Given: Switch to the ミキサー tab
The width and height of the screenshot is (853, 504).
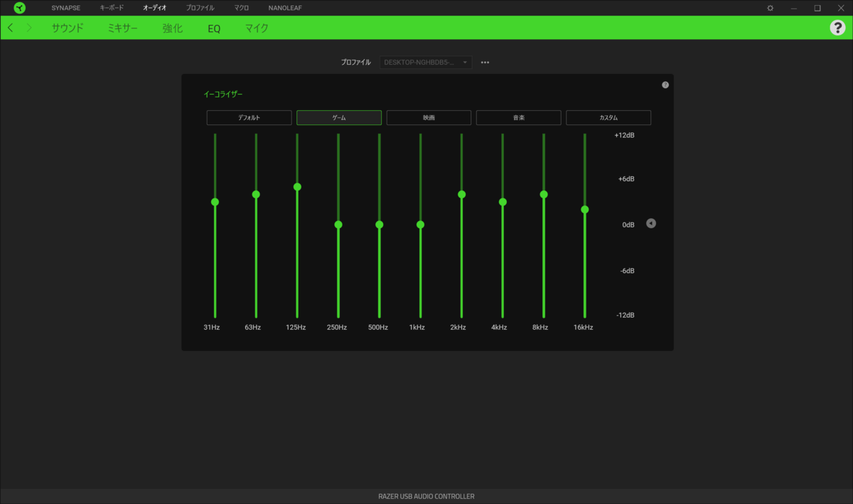Looking at the screenshot, I should pos(123,28).
